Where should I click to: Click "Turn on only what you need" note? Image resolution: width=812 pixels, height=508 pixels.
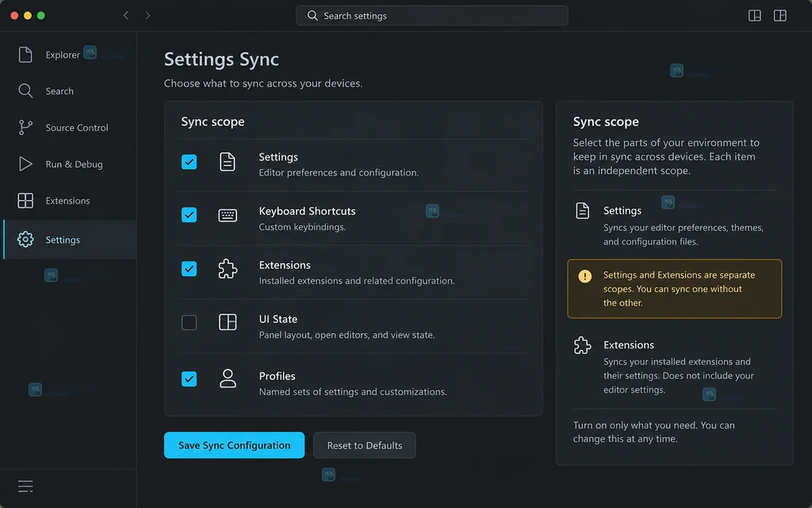[x=653, y=432]
